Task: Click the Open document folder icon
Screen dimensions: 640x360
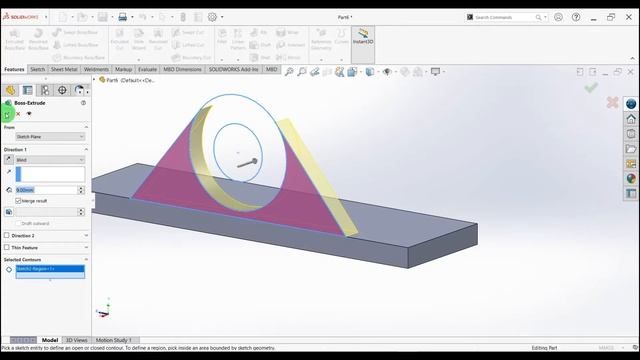Action: pyautogui.click(x=82, y=17)
